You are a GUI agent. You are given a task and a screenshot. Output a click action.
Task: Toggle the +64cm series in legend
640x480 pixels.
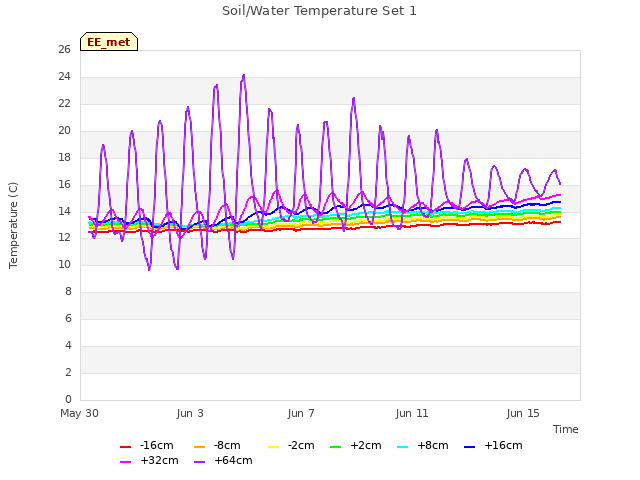(223, 460)
